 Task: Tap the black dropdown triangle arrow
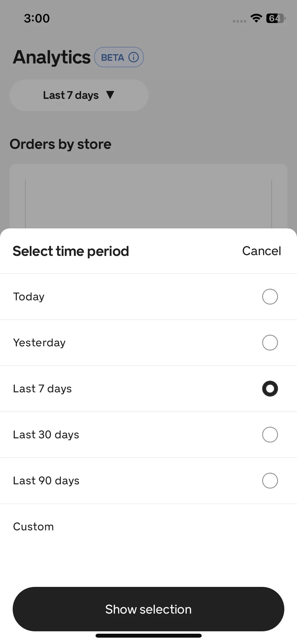[110, 95]
